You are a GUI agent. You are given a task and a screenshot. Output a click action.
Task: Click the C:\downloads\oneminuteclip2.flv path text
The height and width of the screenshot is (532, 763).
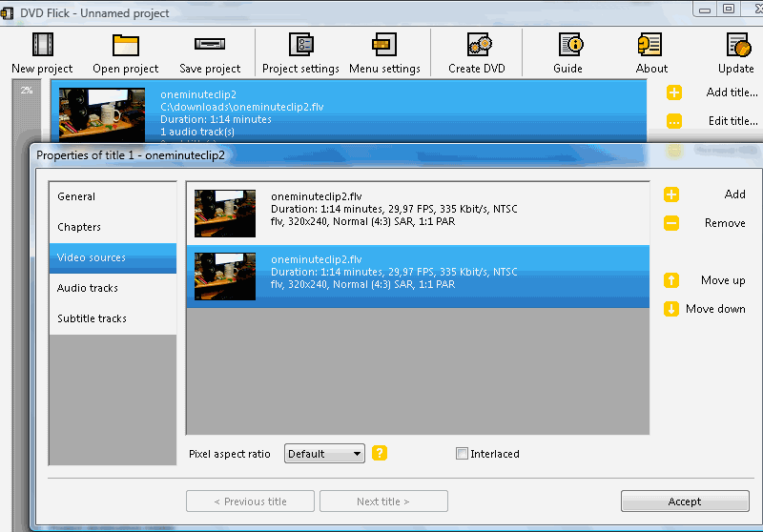tap(242, 107)
